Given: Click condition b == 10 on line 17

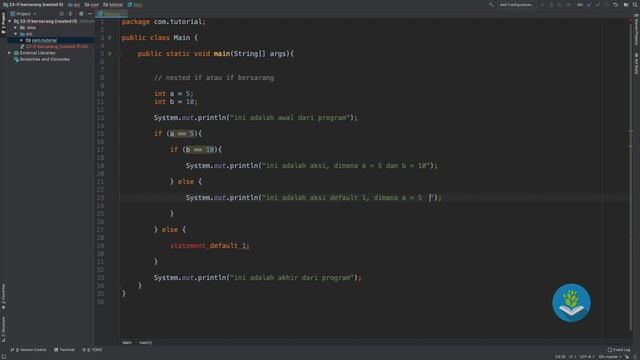Looking at the screenshot, I should [200, 149].
